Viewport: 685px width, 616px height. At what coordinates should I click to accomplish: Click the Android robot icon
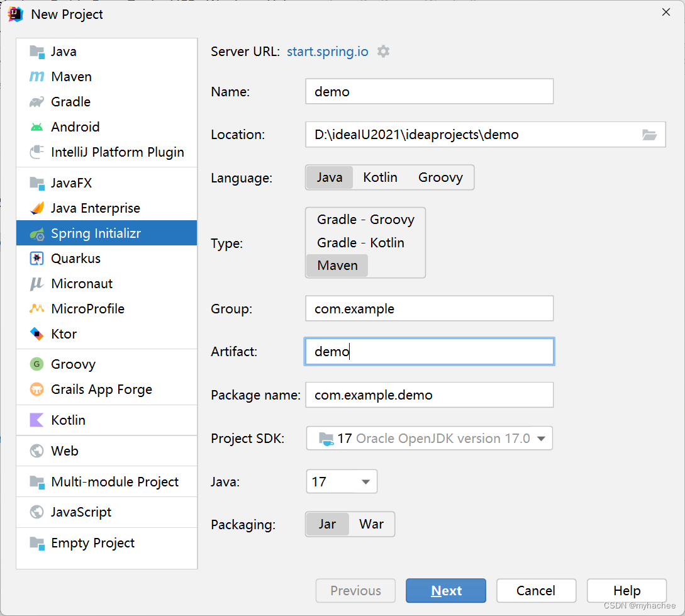[37, 127]
